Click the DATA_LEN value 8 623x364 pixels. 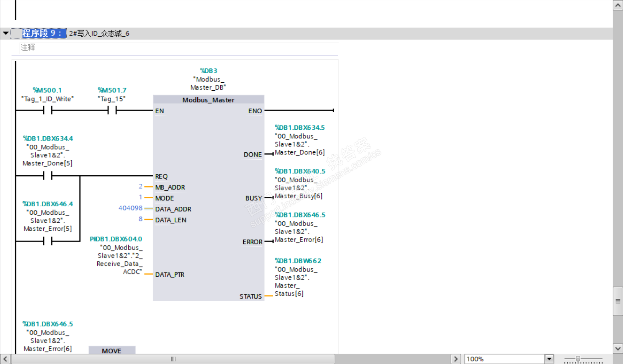click(141, 219)
